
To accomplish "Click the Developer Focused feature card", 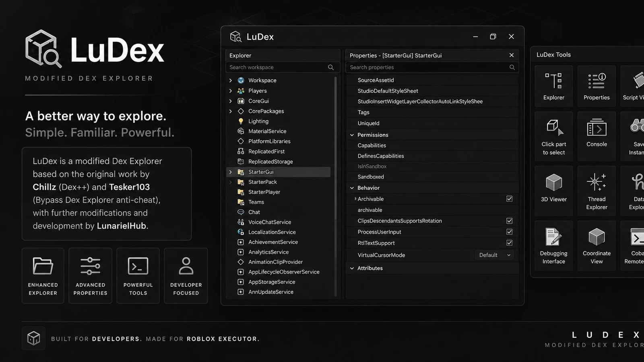I will point(186,276).
